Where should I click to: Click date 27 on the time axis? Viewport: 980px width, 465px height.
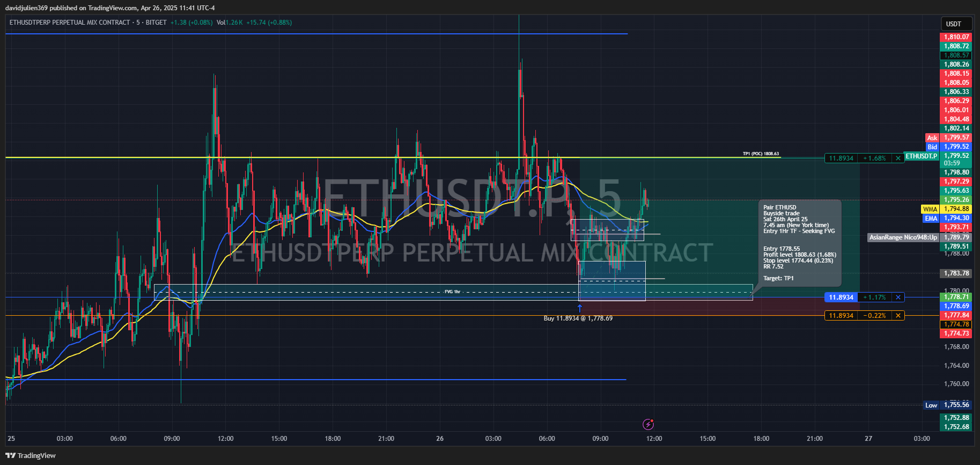pyautogui.click(x=868, y=439)
